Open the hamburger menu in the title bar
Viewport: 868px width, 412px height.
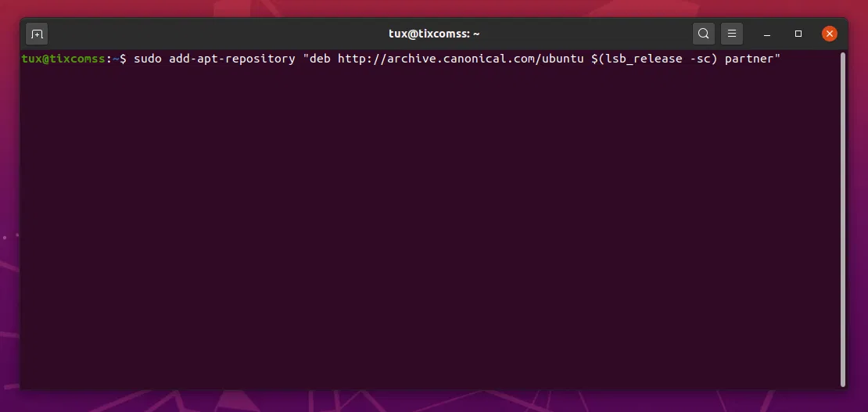click(x=731, y=34)
